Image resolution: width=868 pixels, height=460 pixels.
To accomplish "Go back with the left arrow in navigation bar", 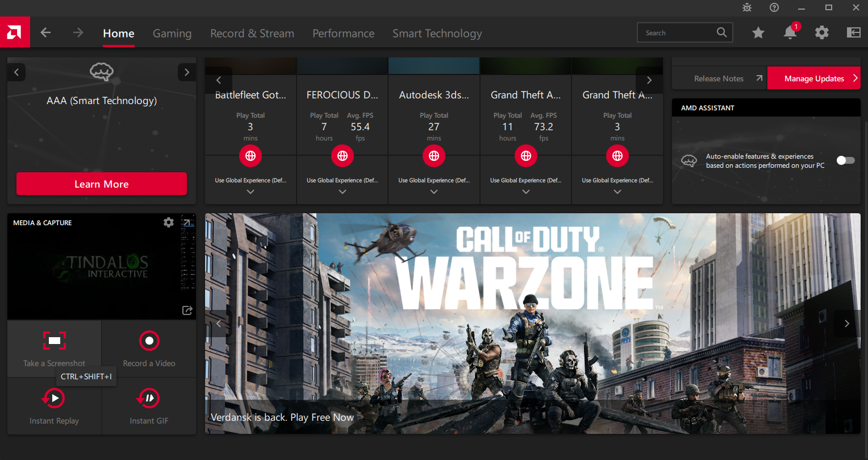I will pyautogui.click(x=46, y=33).
